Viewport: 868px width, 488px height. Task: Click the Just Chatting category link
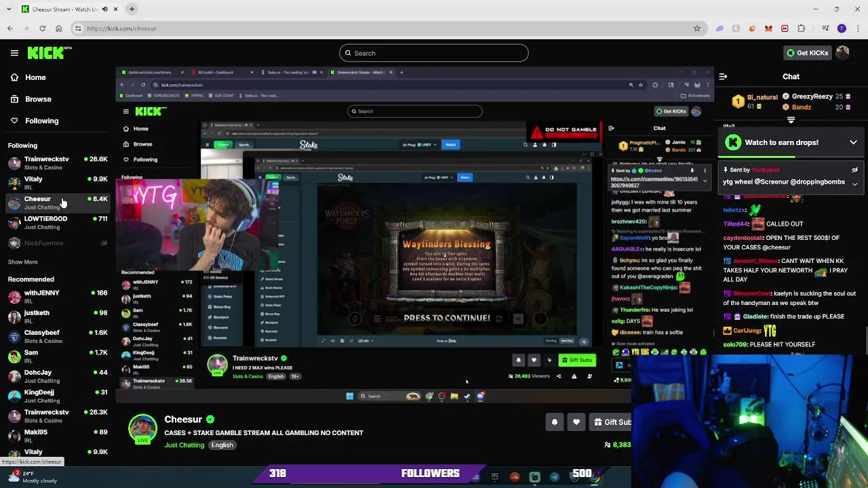pyautogui.click(x=184, y=445)
